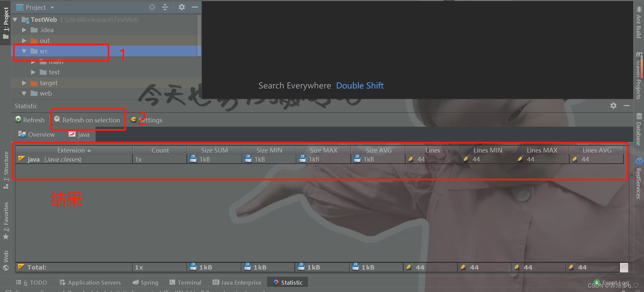
Task: Click the Total: row label
Action: pyautogui.click(x=37, y=267)
